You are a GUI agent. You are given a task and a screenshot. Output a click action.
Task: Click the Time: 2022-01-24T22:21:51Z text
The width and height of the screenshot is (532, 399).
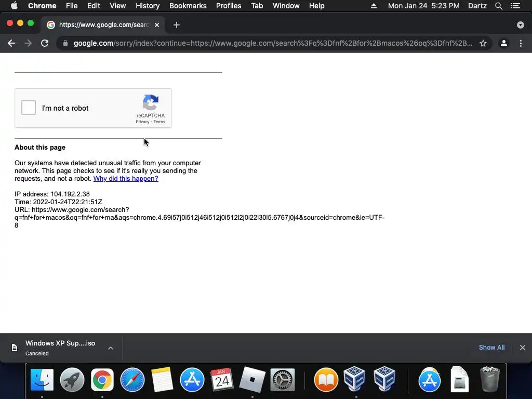click(58, 202)
